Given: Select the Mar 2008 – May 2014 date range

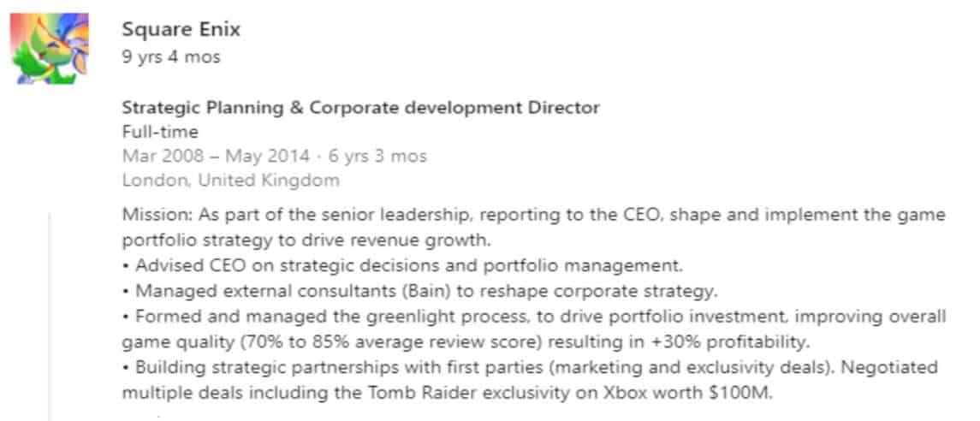Looking at the screenshot, I should [x=216, y=156].
